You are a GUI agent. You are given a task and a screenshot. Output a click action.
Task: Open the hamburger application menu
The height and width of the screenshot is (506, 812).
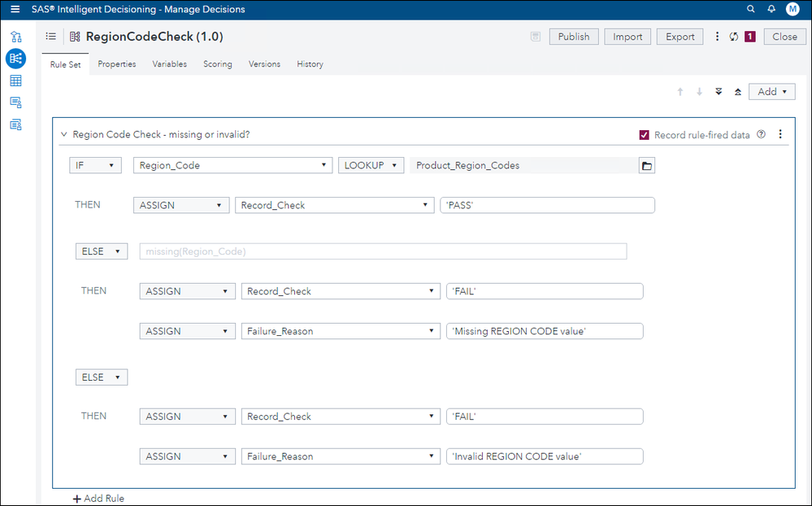(x=15, y=10)
